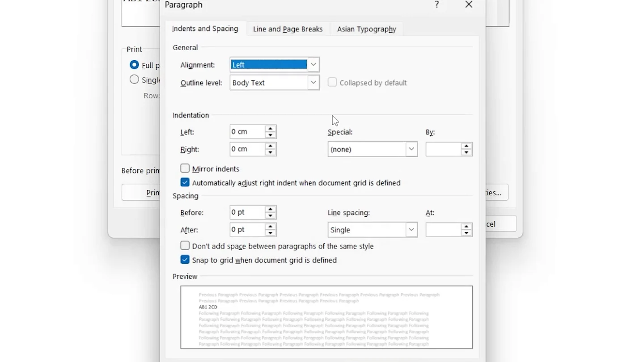The image size is (644, 362).
Task: Click the By indentation value field
Action: pyautogui.click(x=443, y=149)
